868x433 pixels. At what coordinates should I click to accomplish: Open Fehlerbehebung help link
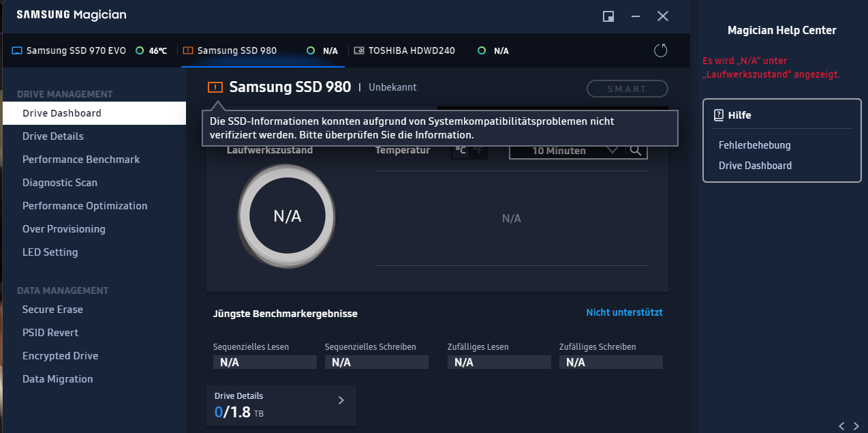coord(754,145)
